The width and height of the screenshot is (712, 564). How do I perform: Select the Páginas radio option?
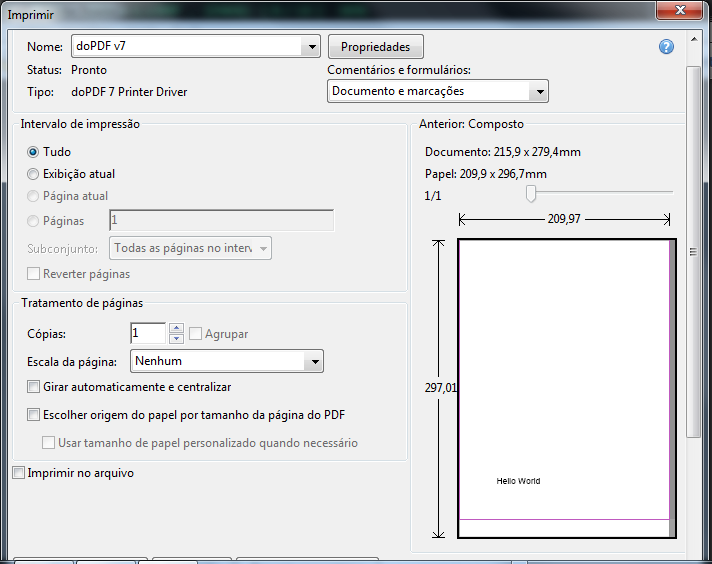coord(33,221)
